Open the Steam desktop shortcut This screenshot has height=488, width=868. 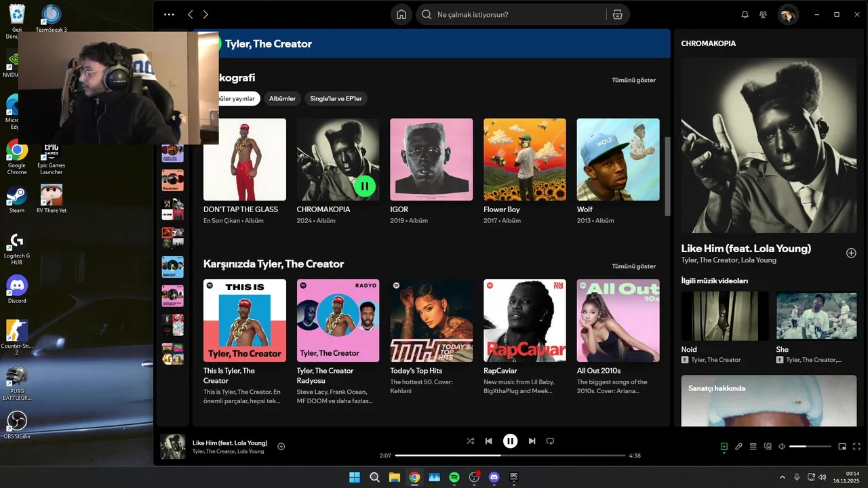(x=17, y=199)
